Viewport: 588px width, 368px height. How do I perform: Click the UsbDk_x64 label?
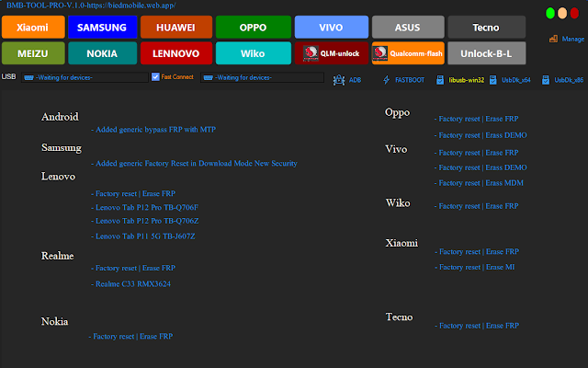tap(516, 80)
